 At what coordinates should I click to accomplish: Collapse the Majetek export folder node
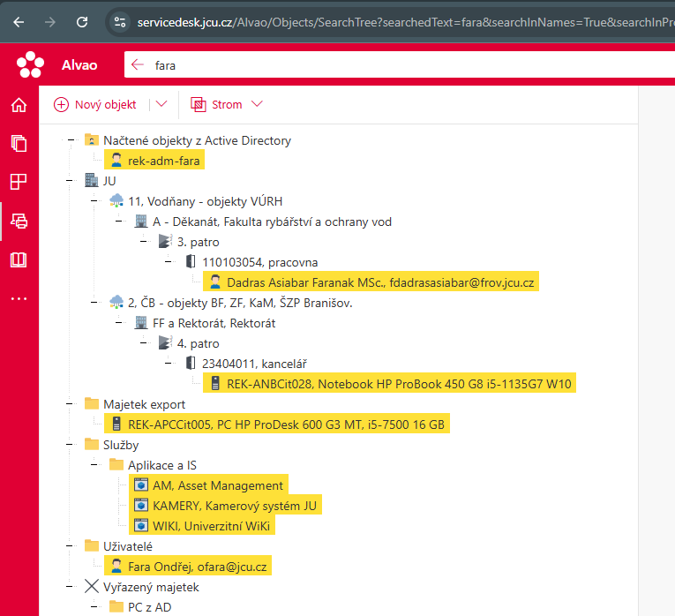71,404
